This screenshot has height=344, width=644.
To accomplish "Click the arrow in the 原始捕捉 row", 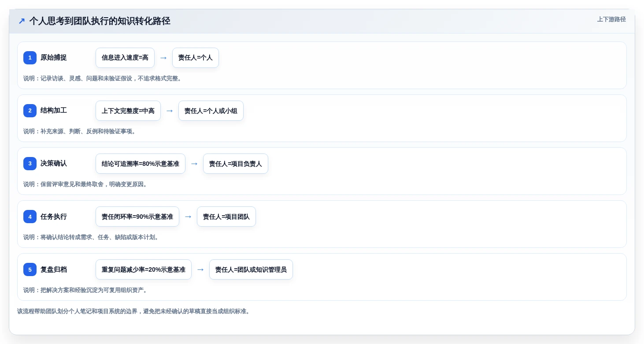I will coord(163,58).
